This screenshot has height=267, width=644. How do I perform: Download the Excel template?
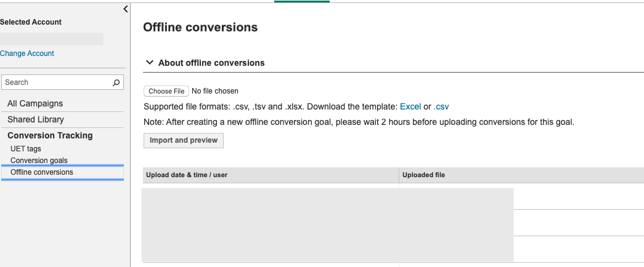410,106
